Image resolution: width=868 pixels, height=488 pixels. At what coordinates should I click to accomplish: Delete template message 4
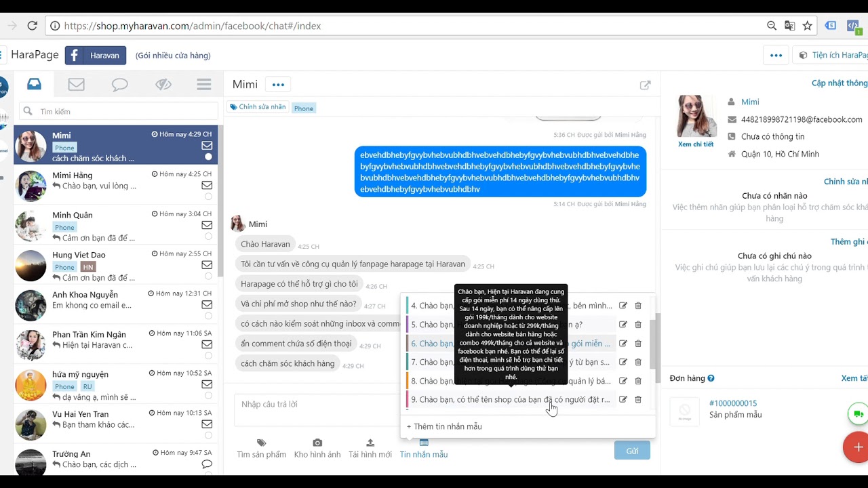point(638,306)
